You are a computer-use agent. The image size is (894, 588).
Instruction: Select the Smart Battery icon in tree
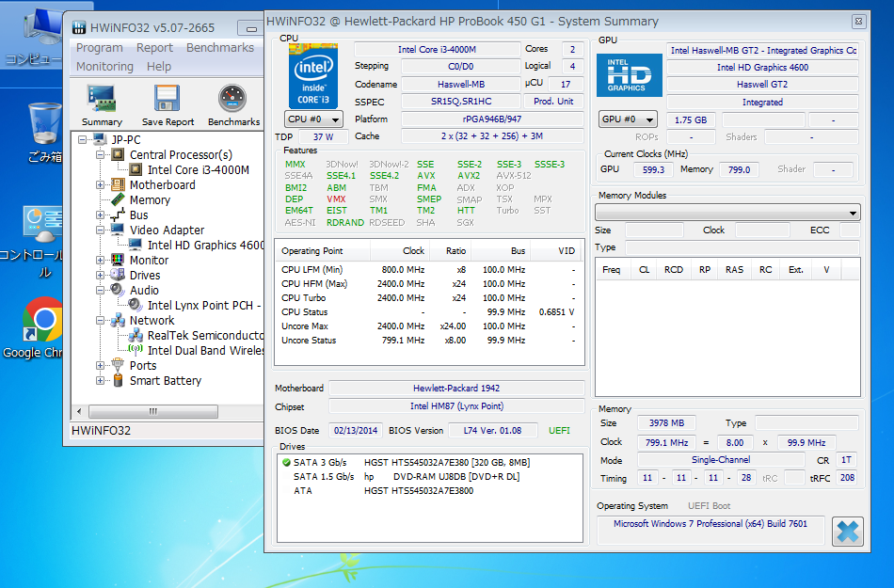click(118, 380)
